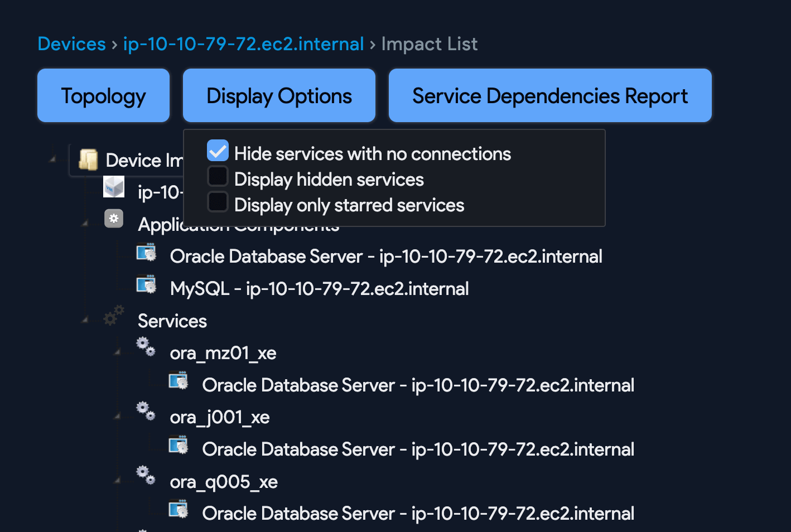Navigate to Devices via breadcrumb link
This screenshot has height=532, width=791.
coord(71,43)
